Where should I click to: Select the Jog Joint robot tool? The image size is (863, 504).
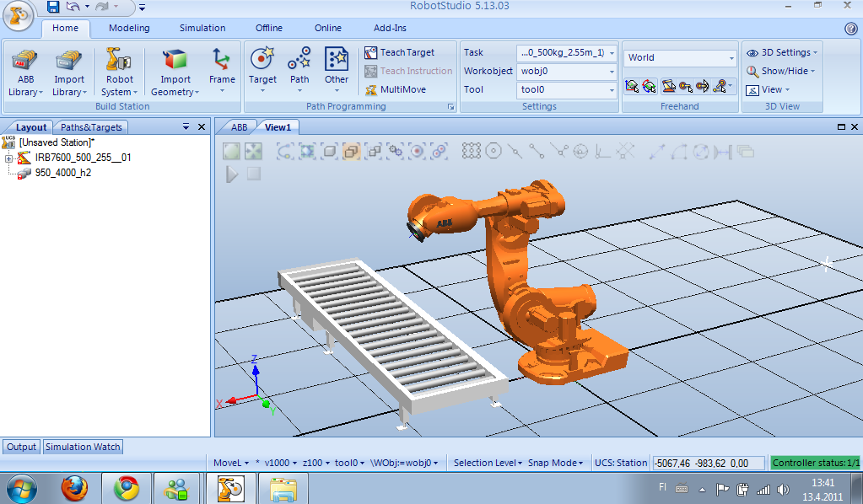[x=669, y=86]
